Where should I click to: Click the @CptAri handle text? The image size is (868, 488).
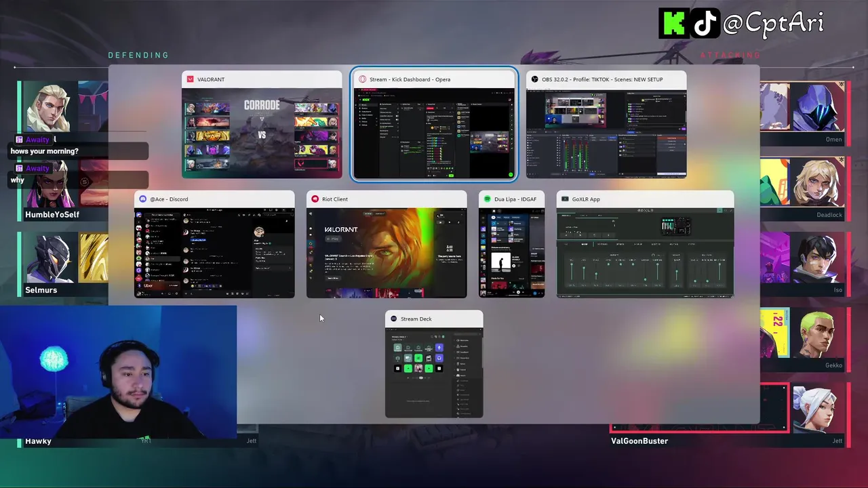pyautogui.click(x=773, y=24)
